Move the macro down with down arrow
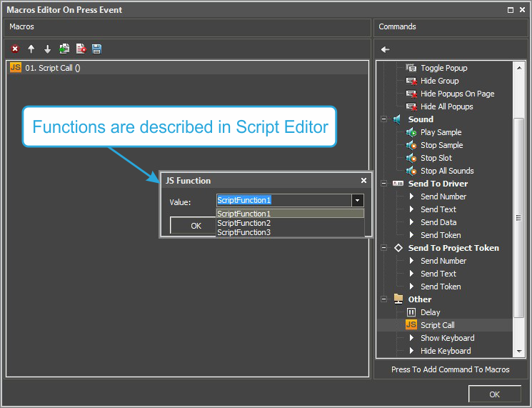The image size is (532, 408). pyautogui.click(x=48, y=49)
